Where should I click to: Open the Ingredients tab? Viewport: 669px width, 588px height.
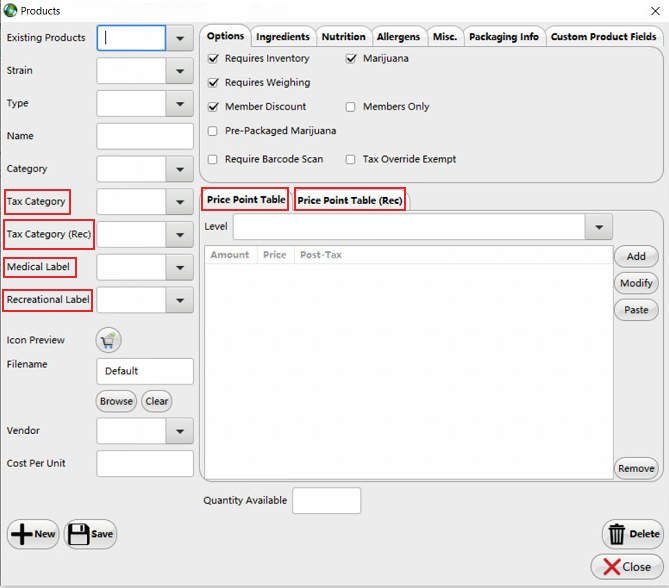[283, 37]
